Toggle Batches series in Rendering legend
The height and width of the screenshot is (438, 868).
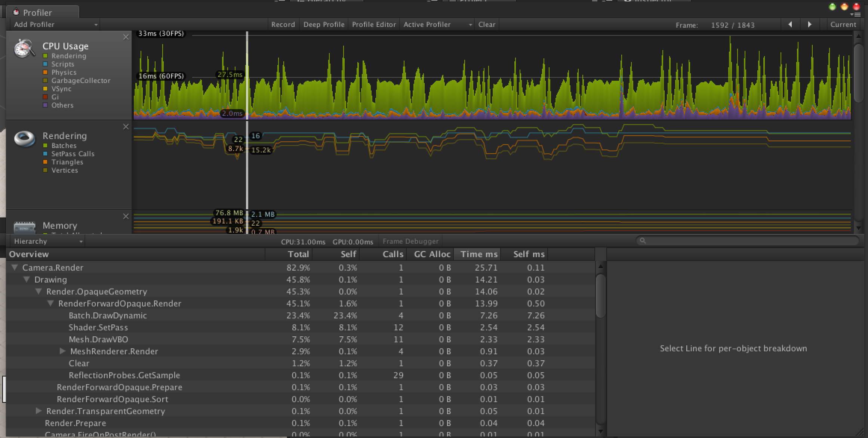pos(45,145)
